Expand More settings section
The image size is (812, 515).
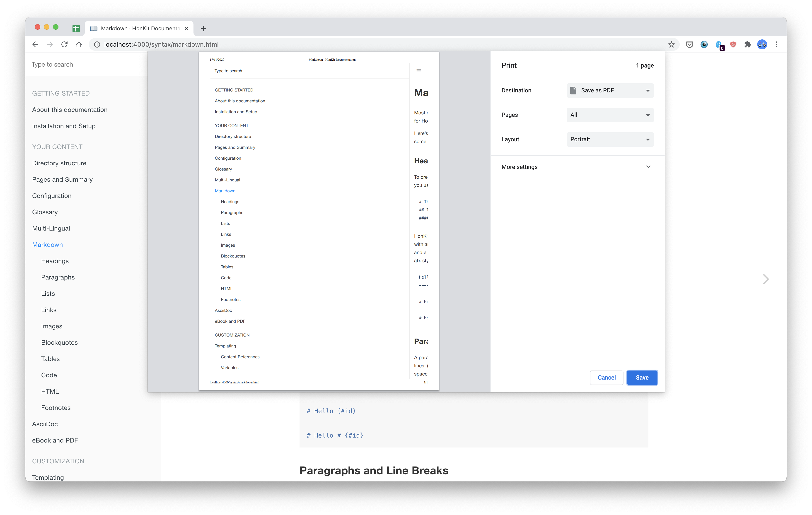(577, 167)
